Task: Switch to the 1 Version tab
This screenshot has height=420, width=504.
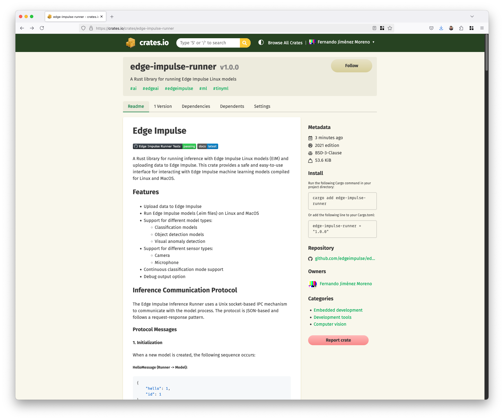Action: pyautogui.click(x=163, y=106)
